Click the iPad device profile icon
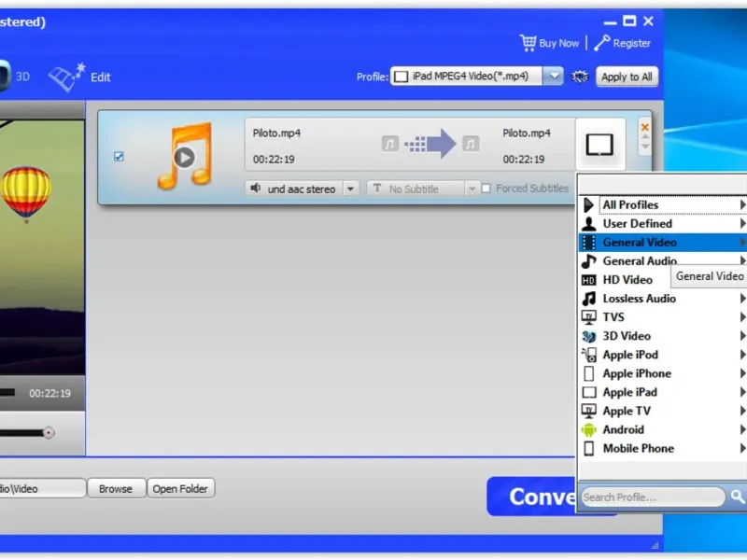This screenshot has height=560, width=747. click(x=599, y=145)
